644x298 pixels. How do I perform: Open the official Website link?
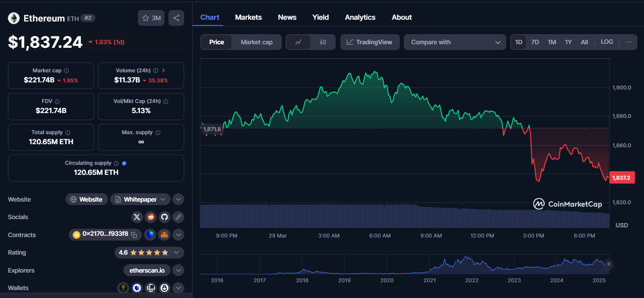(x=87, y=199)
